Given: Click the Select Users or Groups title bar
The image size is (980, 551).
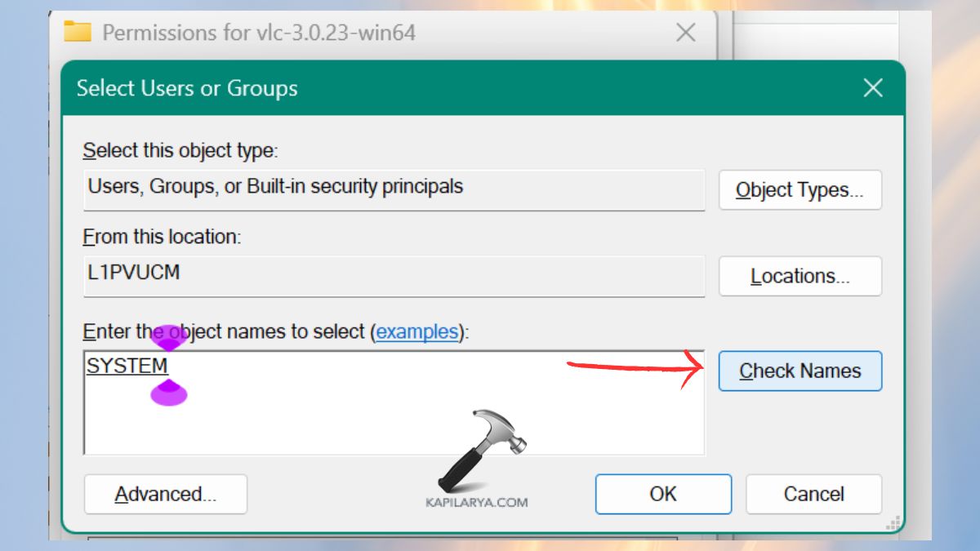Looking at the screenshot, I should point(408,88).
